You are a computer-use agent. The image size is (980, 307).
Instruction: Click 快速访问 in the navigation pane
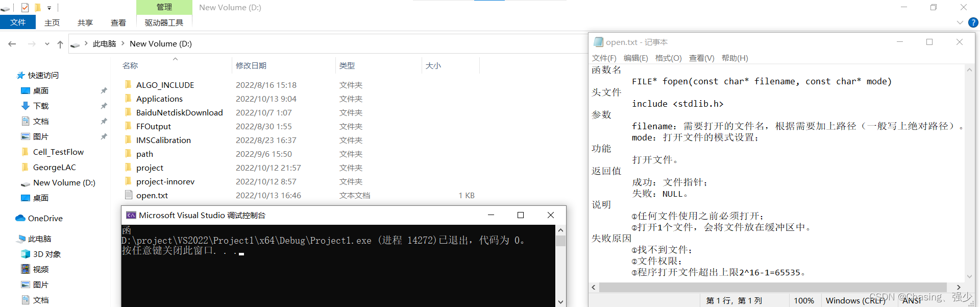pyautogui.click(x=43, y=75)
